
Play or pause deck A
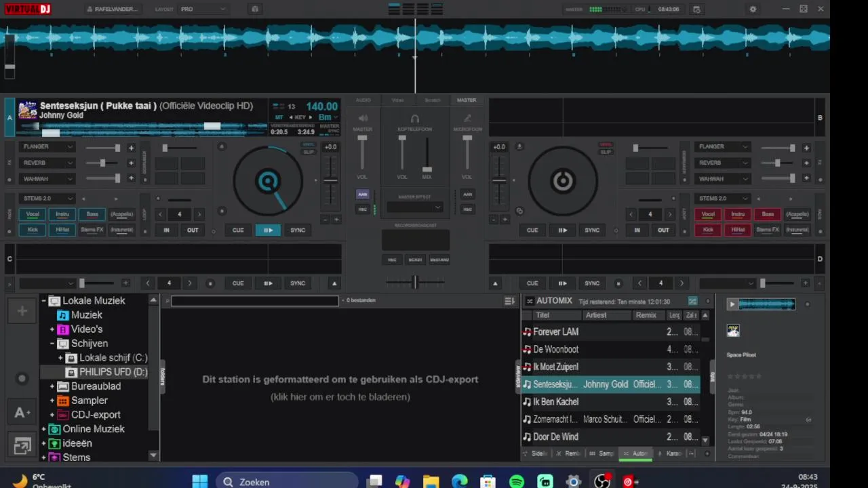coord(268,230)
